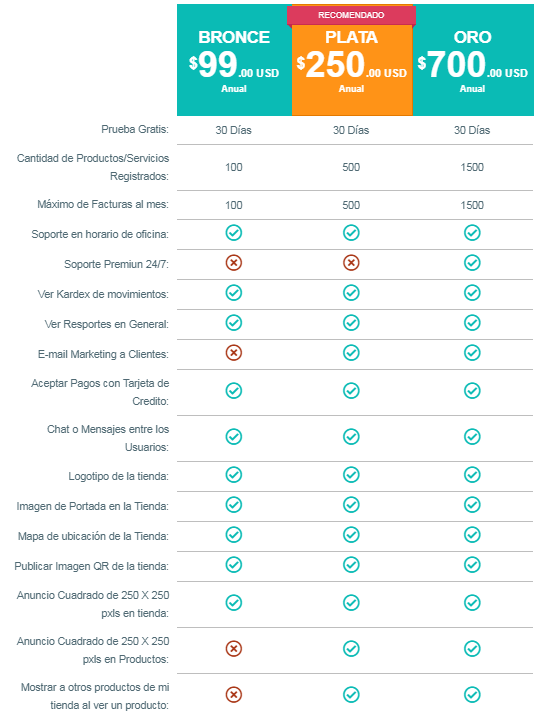The image size is (539, 715).
Task: Click Plata's 500 Cantidad de Productos value
Action: [x=351, y=167]
